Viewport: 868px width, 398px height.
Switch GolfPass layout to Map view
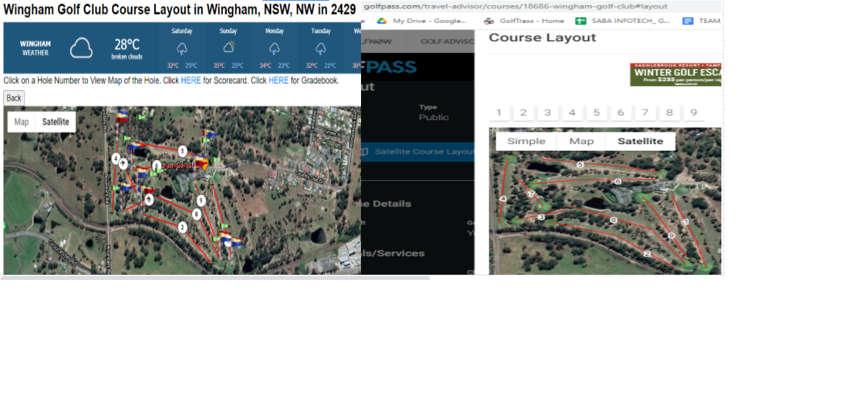pyautogui.click(x=581, y=142)
